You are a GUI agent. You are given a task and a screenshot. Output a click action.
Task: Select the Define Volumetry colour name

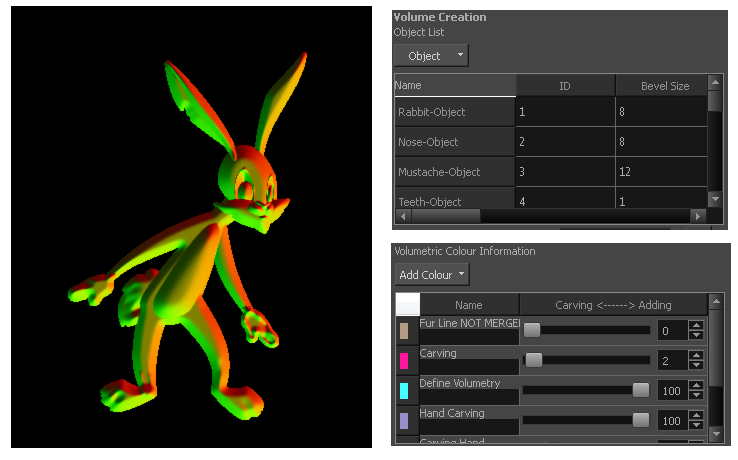click(460, 383)
